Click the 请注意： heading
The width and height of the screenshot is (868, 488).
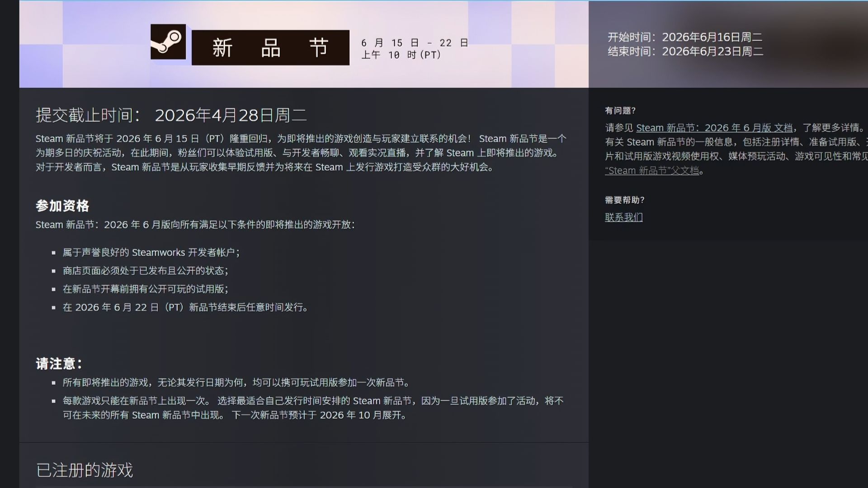click(x=59, y=364)
